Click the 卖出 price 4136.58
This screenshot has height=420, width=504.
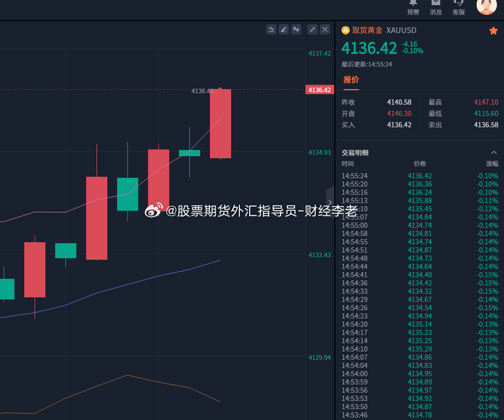click(x=486, y=125)
